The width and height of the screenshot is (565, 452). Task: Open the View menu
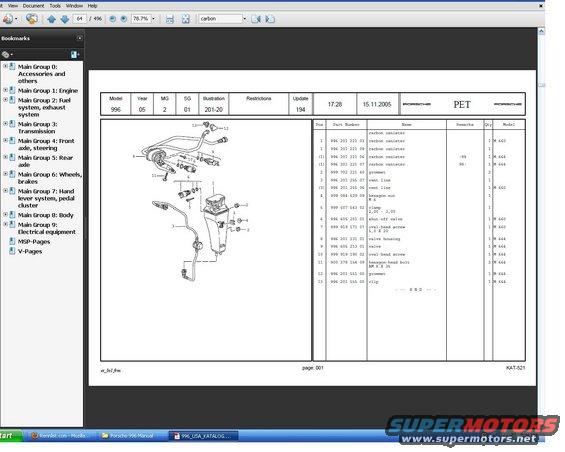pos(13,6)
